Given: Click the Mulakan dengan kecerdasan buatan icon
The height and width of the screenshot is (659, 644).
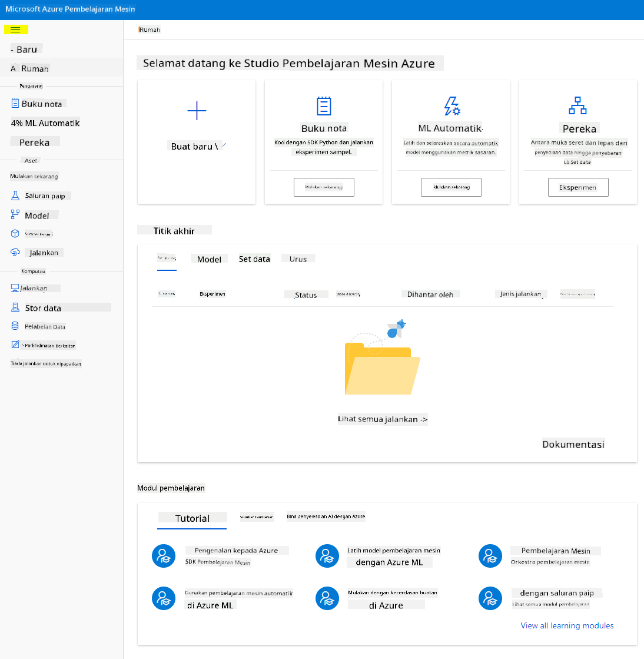Looking at the screenshot, I should 327,598.
